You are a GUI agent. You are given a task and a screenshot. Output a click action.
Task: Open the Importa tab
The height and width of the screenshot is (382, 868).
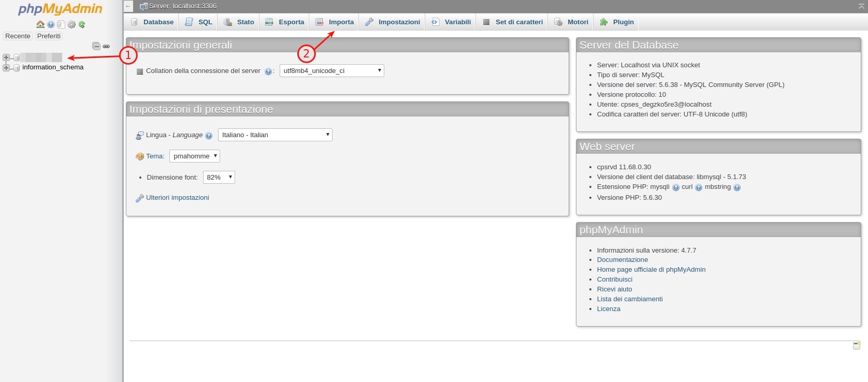(x=335, y=22)
